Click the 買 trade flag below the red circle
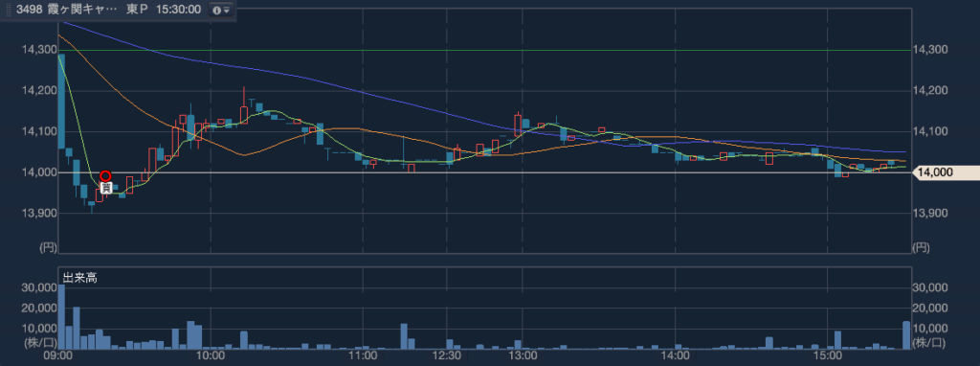 pos(106,187)
